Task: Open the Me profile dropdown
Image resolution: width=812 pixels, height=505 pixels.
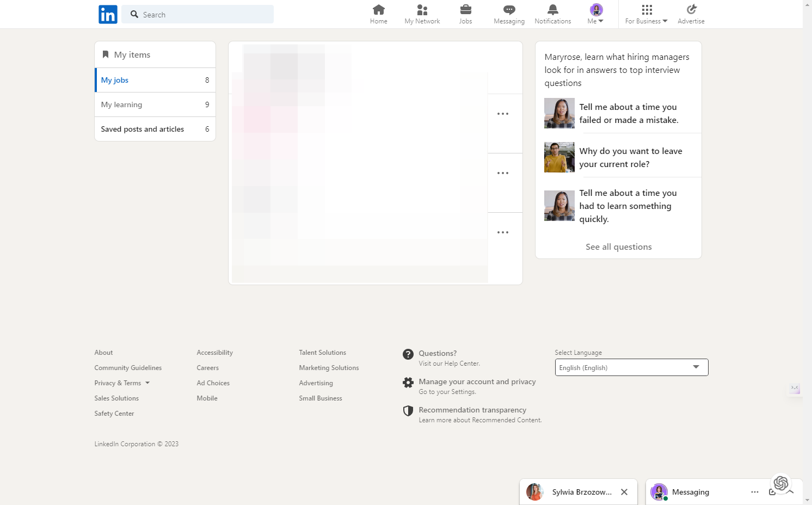Action: 596,14
